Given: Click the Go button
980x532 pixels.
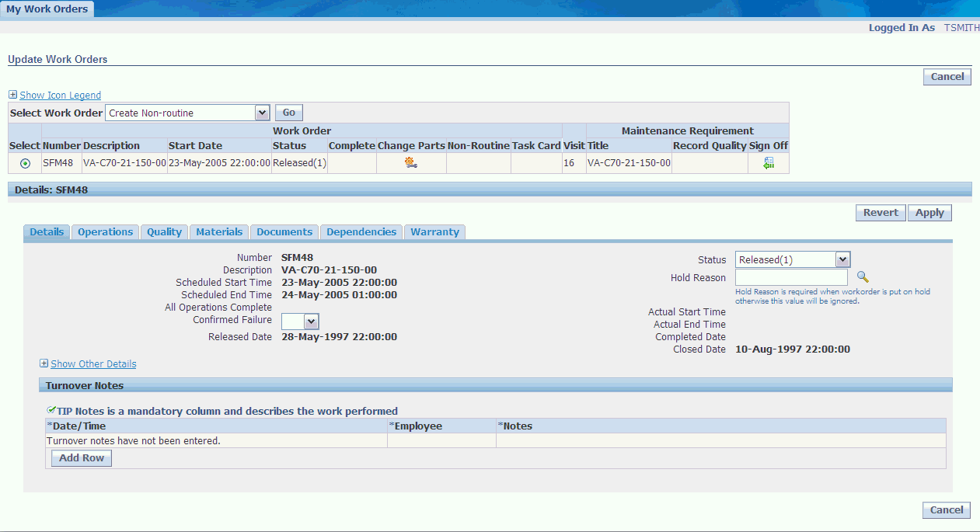Looking at the screenshot, I should pyautogui.click(x=289, y=113).
